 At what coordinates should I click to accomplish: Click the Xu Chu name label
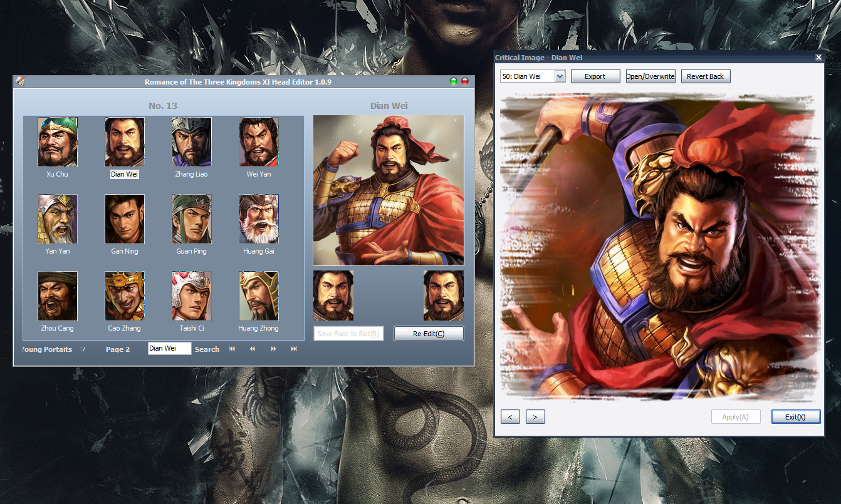[58, 174]
